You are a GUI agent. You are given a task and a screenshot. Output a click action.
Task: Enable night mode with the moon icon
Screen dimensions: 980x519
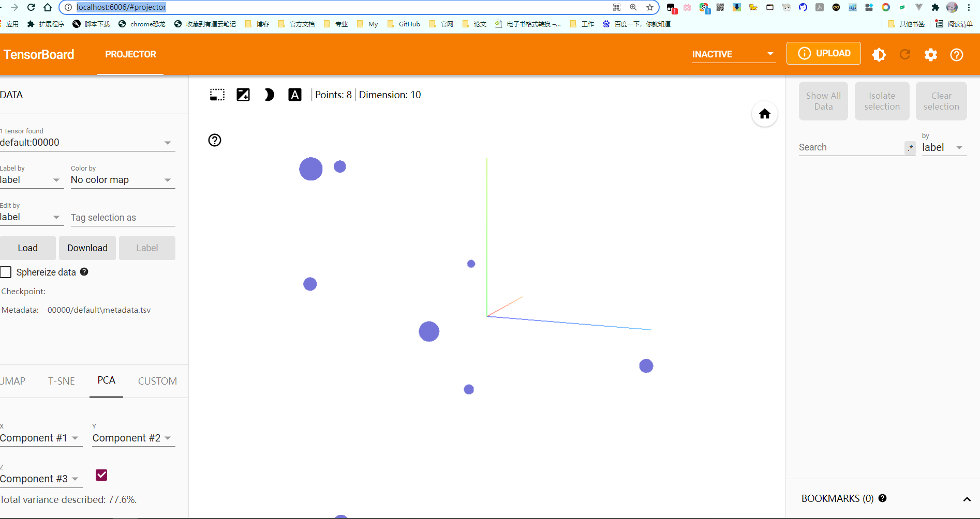(269, 95)
